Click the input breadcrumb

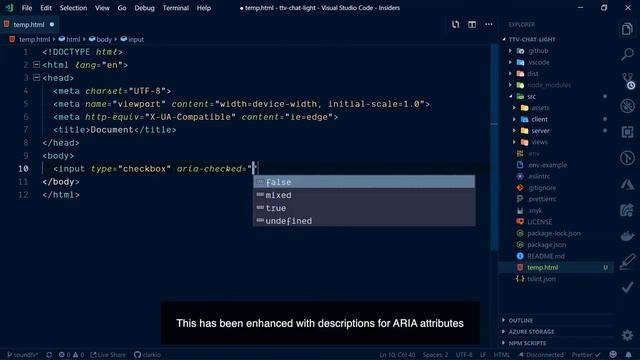132,40
